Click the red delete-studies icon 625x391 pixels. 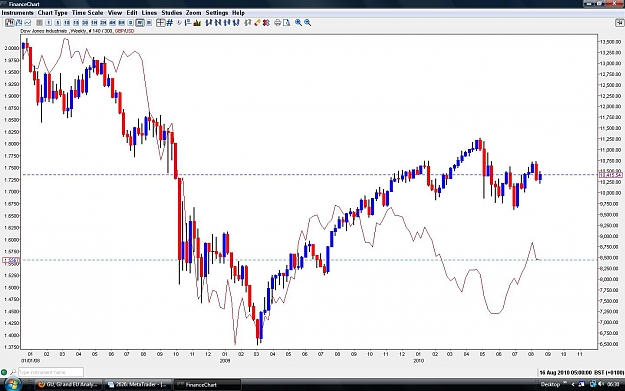pos(266,23)
